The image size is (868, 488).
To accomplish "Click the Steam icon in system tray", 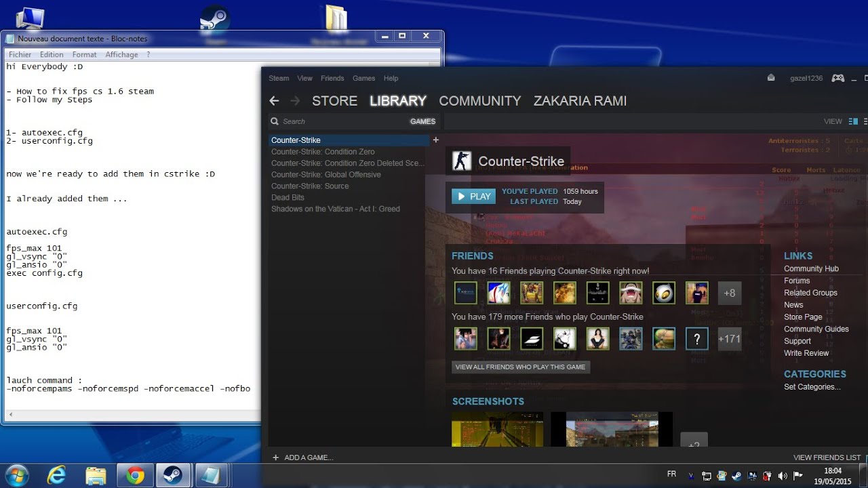I will coord(736,476).
